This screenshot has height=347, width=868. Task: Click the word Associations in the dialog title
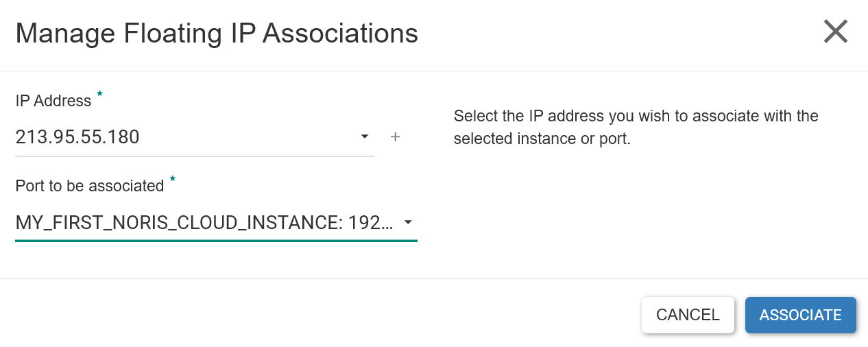click(341, 33)
